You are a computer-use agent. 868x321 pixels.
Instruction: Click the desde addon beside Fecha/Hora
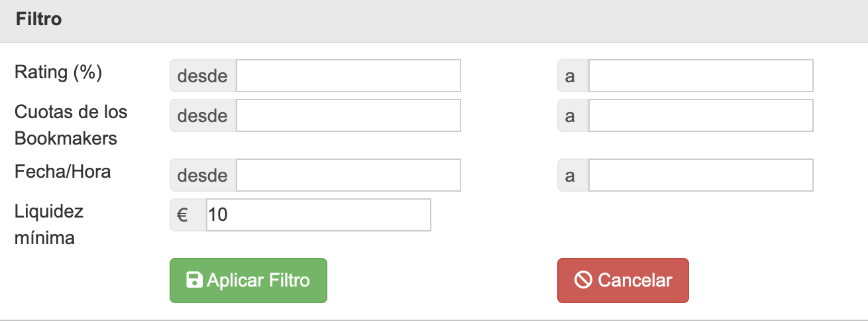(x=203, y=175)
